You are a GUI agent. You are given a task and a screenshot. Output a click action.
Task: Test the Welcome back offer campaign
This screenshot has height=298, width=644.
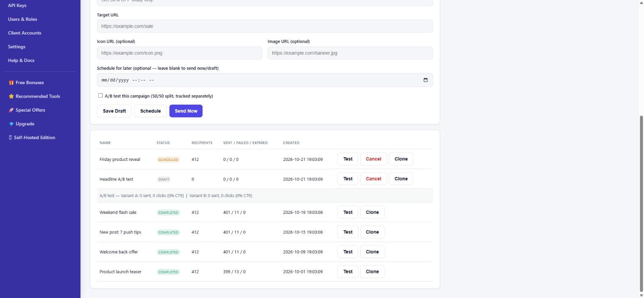coord(348,252)
